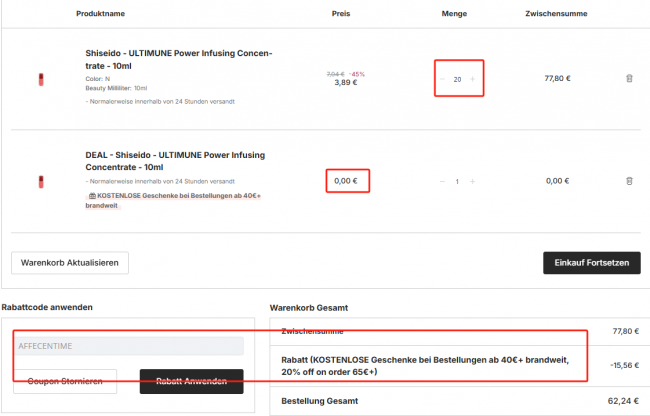Image resolution: width=650 pixels, height=416 pixels.
Task: Increase quantity of Shiseido ULTIMUNE 20 units
Action: 472,79
